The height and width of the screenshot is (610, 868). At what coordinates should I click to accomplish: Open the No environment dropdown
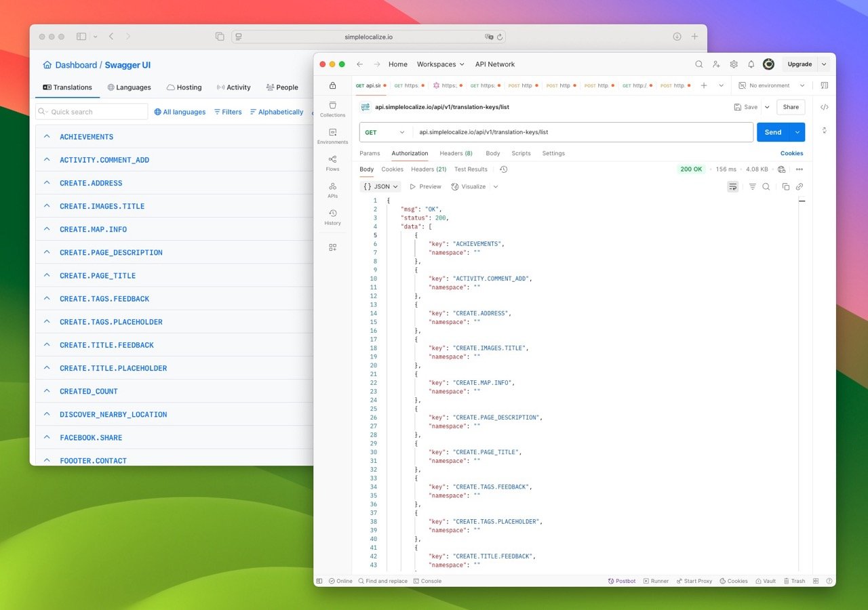[772, 85]
